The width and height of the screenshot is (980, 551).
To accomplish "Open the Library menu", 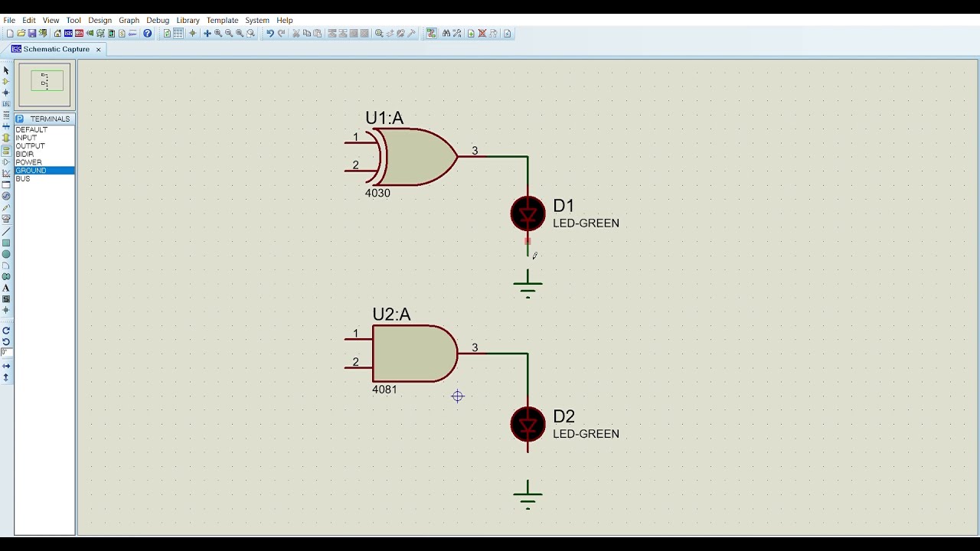I will coord(188,21).
